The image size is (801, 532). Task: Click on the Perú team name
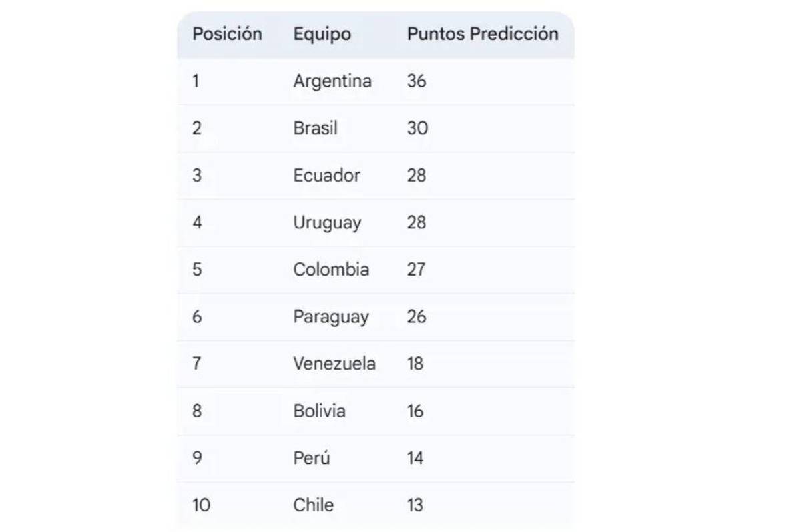311,458
